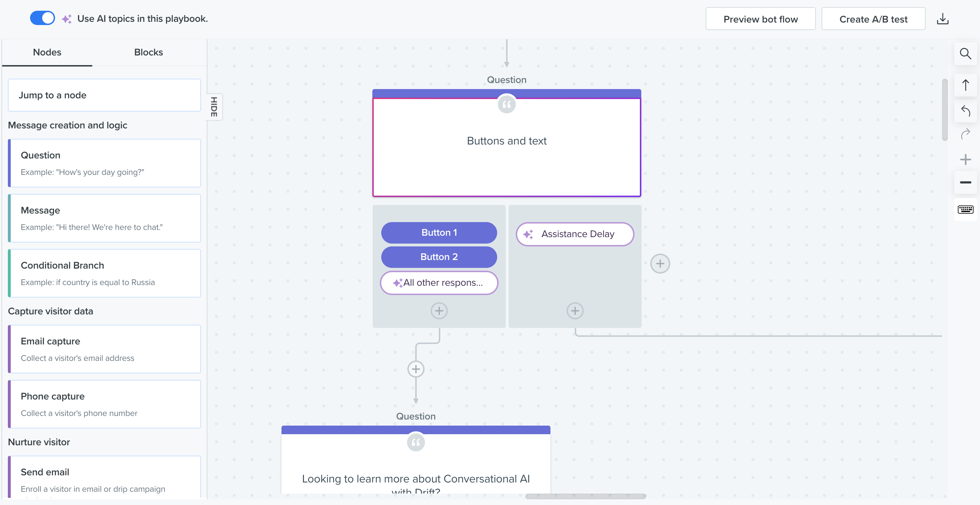This screenshot has width=980, height=505.
Task: Select the Conditional Branch node card
Action: (104, 273)
